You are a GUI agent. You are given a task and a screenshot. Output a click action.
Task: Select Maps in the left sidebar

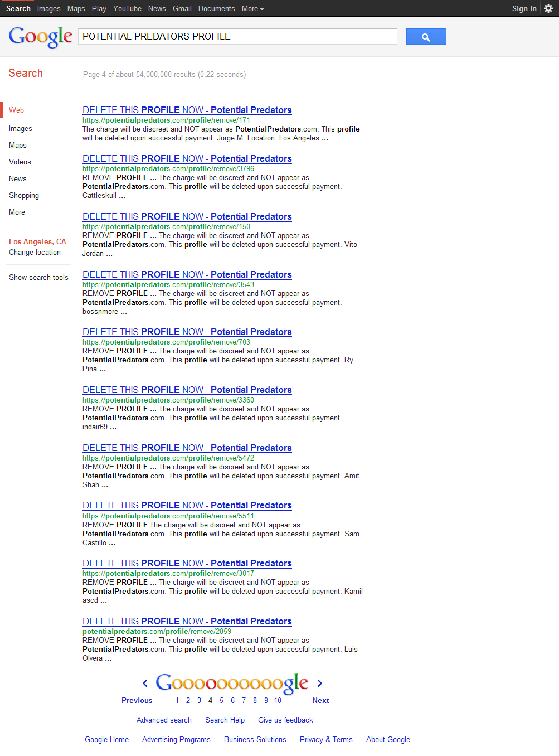click(x=18, y=145)
